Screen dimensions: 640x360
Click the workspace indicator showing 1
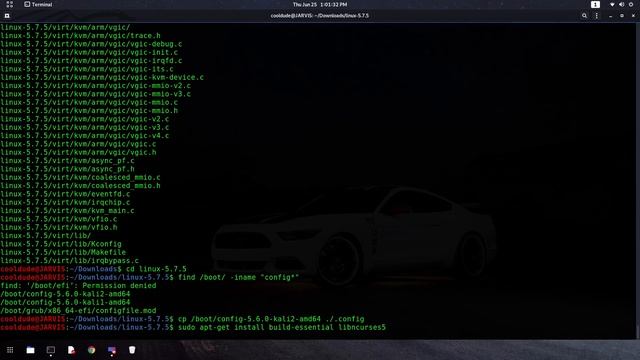point(595,4)
